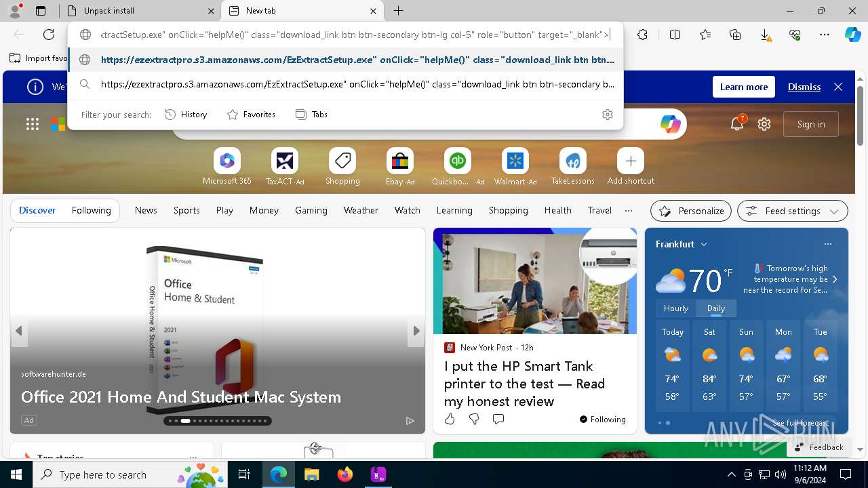Image resolution: width=868 pixels, height=488 pixels.
Task: Select the Following feed tab
Action: (x=91, y=211)
